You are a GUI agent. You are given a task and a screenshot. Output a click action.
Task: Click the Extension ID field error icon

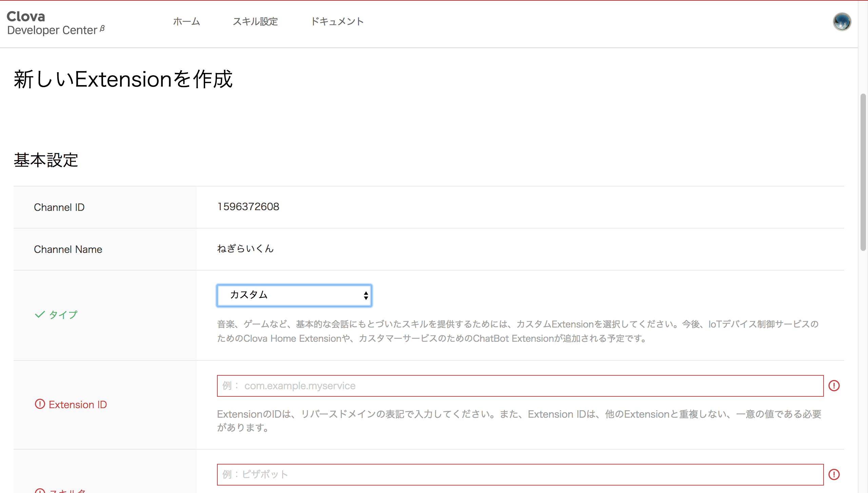[x=834, y=386]
